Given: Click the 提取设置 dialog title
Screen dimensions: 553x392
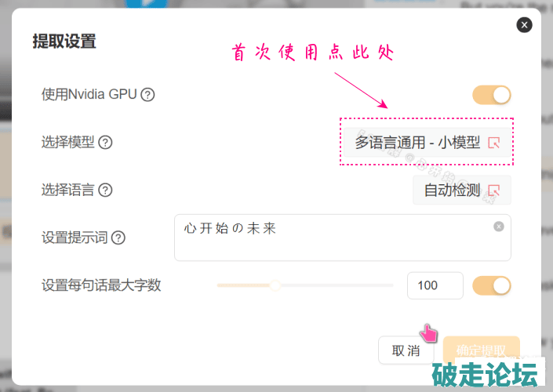Looking at the screenshot, I should [64, 42].
